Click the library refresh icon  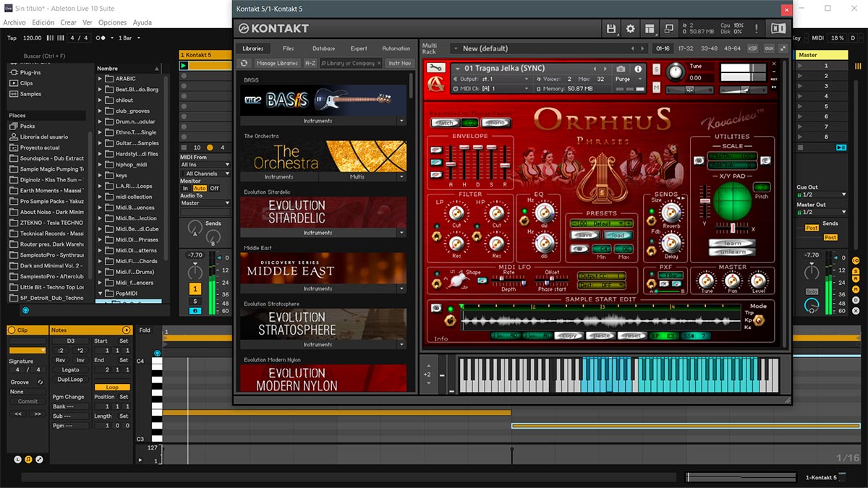244,63
